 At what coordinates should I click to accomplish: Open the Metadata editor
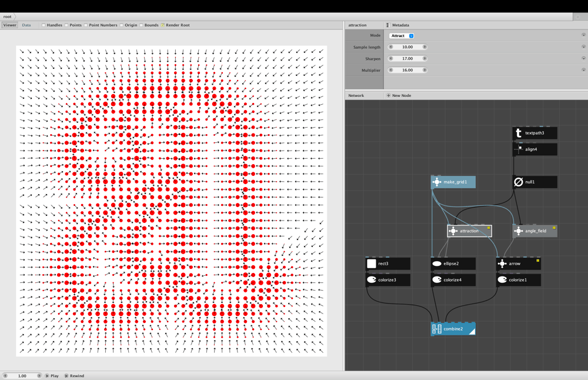(x=398, y=25)
